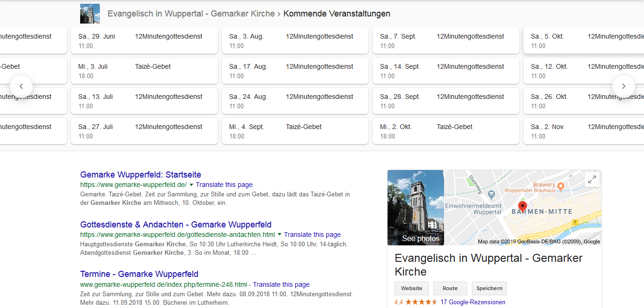Expand the map with fullscreen icon

tap(592, 179)
